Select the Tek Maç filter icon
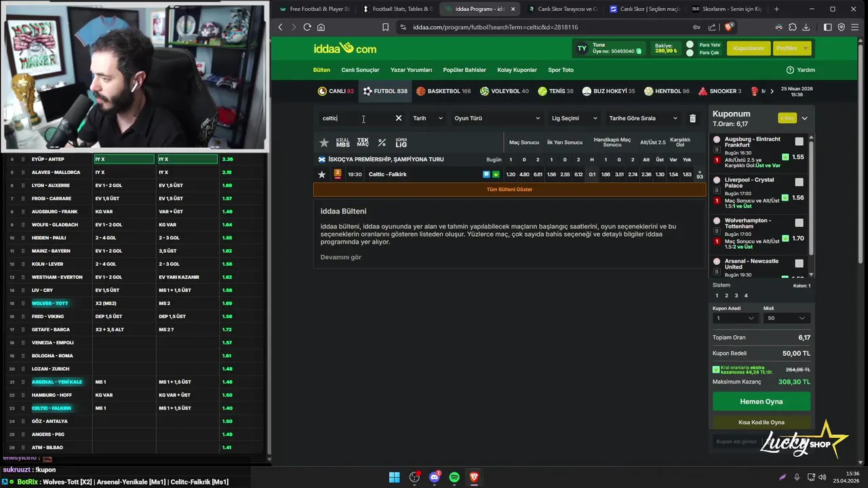The width and height of the screenshot is (868, 488). coord(363,142)
